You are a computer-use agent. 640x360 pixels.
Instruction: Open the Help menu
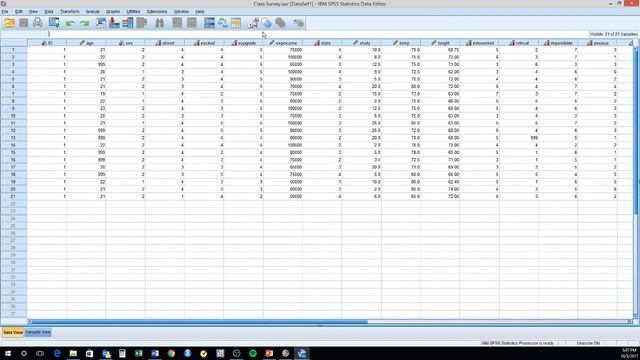[200, 11]
